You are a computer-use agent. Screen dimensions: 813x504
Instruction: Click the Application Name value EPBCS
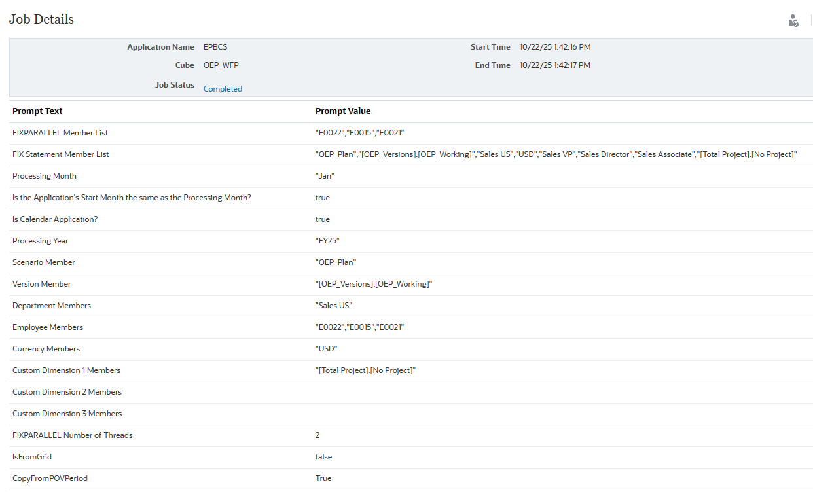click(215, 47)
